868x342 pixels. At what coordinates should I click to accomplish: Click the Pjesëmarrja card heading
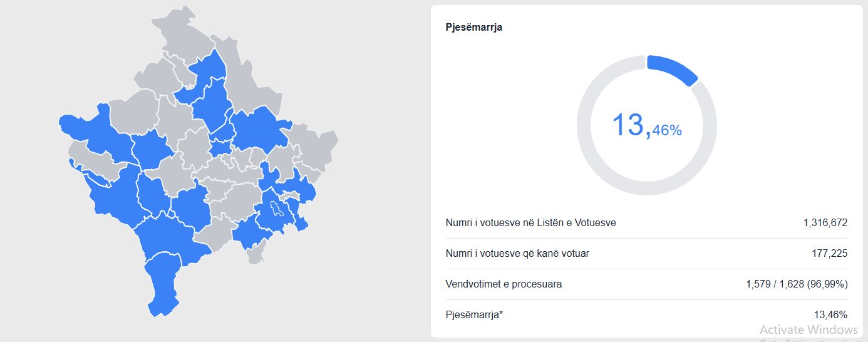click(473, 28)
